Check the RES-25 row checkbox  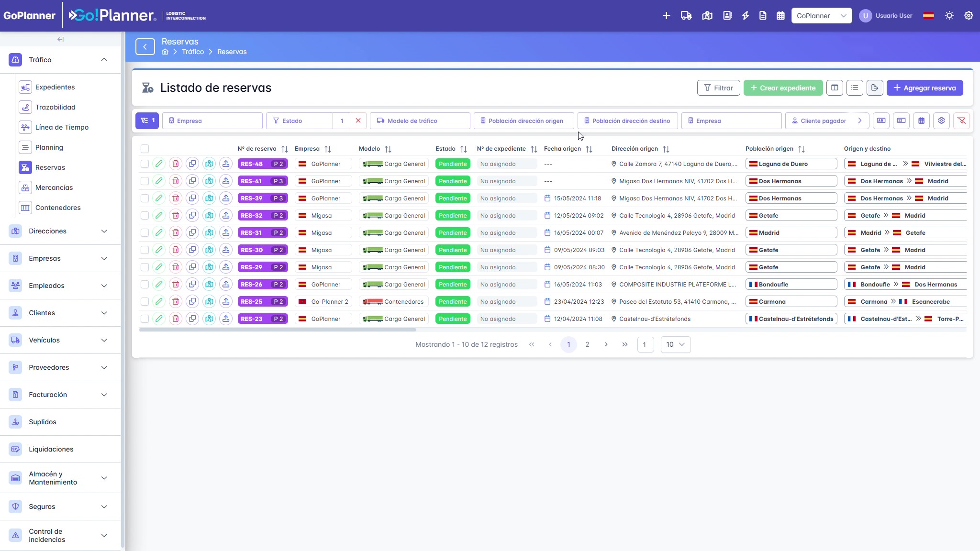(x=145, y=302)
